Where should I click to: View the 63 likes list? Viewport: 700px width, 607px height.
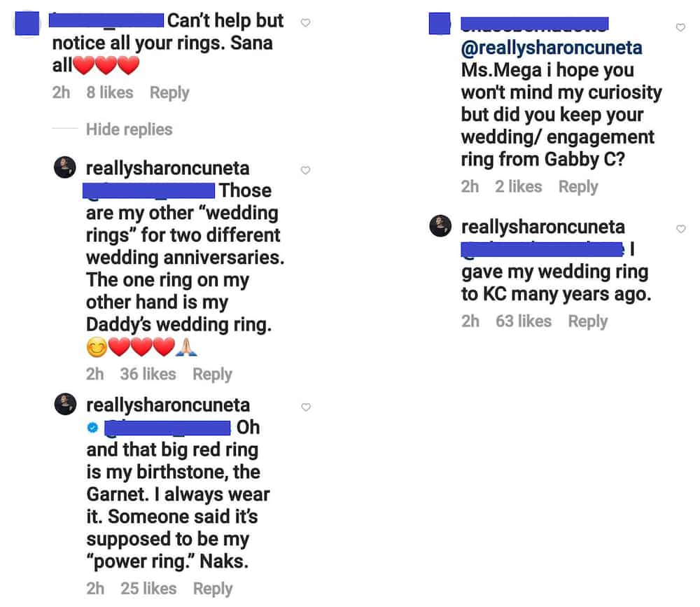click(x=523, y=321)
